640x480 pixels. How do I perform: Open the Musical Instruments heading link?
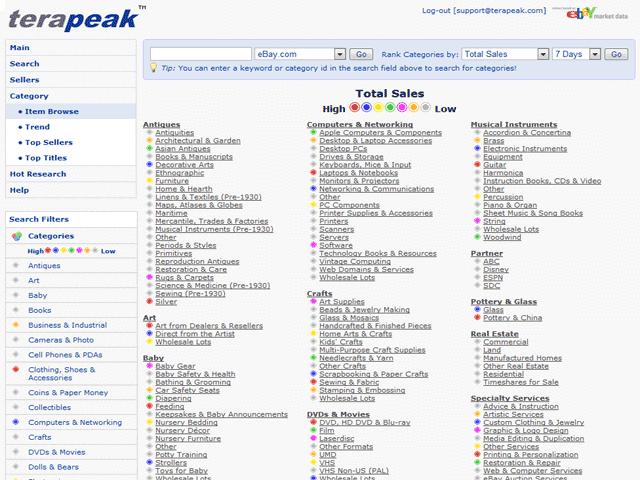(514, 124)
